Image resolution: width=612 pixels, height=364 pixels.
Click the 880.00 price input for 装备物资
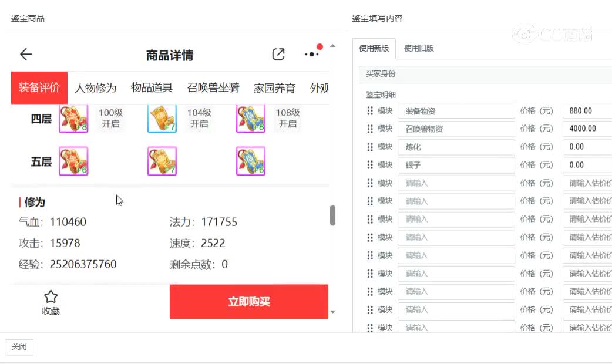click(x=587, y=110)
